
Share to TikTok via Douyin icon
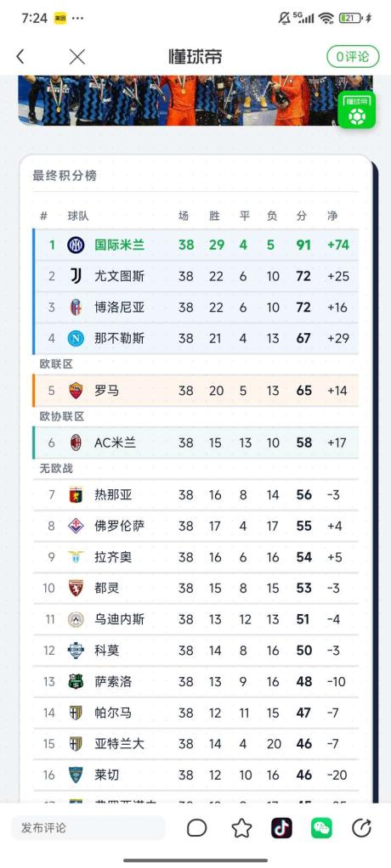(x=281, y=828)
